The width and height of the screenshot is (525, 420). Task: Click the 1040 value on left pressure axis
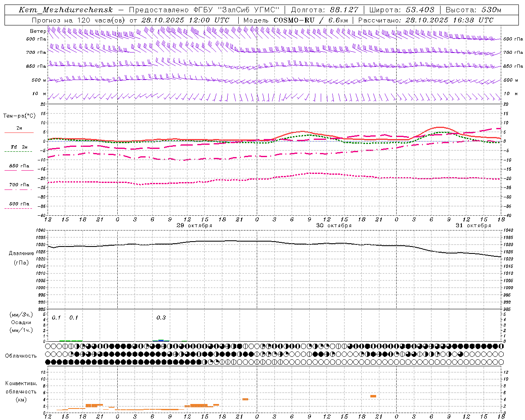click(x=41, y=231)
